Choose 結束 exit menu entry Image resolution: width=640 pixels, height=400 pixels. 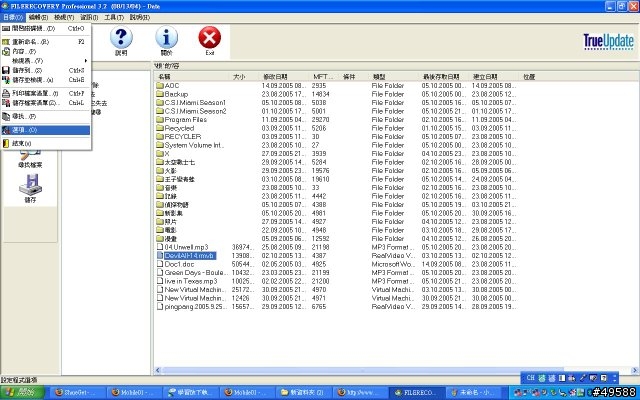point(46,143)
